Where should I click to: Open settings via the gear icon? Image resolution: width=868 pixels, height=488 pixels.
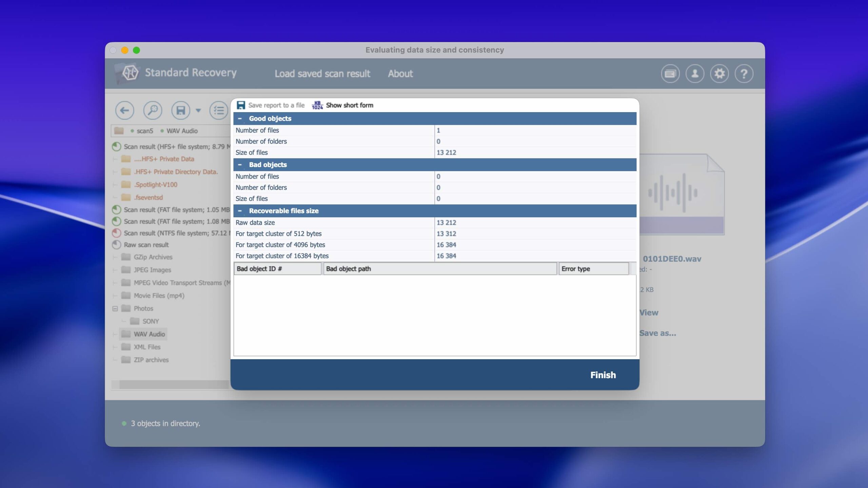[x=719, y=74]
